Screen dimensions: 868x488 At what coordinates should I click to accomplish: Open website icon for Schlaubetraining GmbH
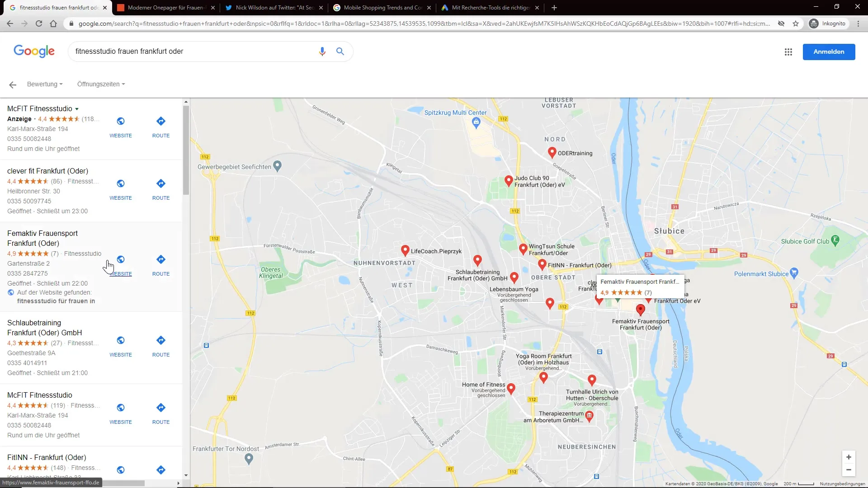(121, 340)
